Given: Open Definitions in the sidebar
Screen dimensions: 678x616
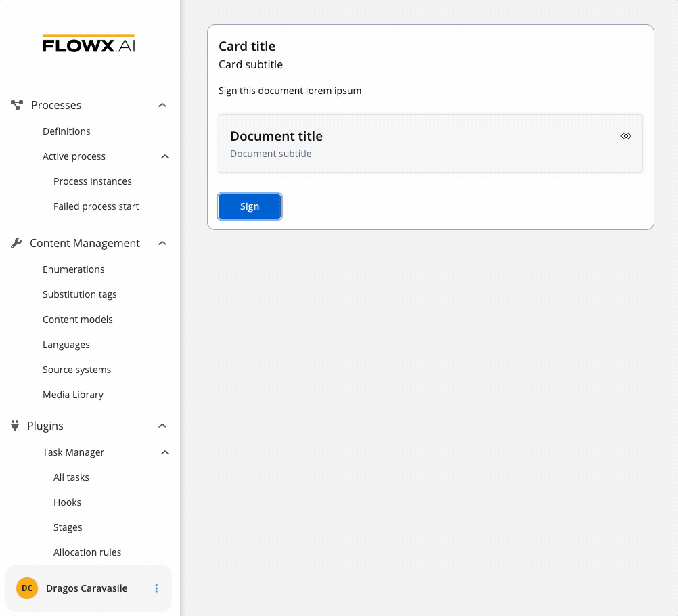Looking at the screenshot, I should 66,131.
